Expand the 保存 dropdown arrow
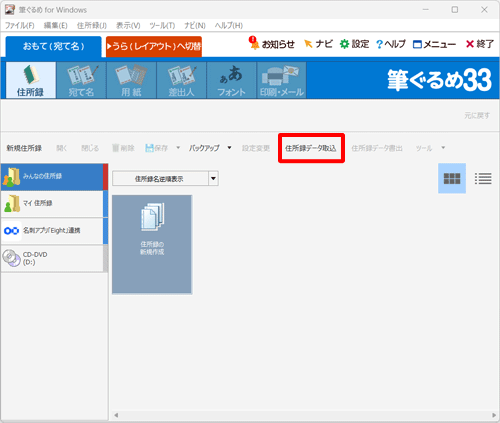The image size is (500, 423). [x=178, y=148]
